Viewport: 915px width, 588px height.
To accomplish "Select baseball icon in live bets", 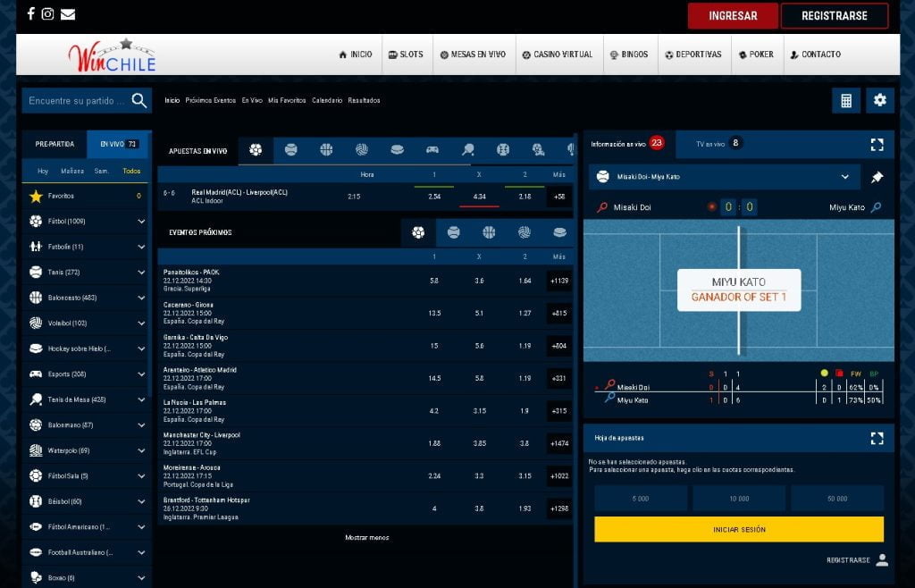I will (x=503, y=150).
